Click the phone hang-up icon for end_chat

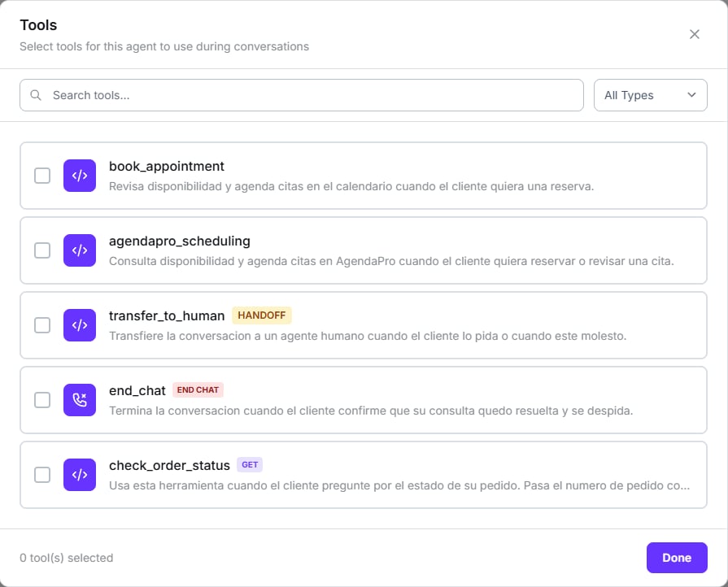(80, 399)
